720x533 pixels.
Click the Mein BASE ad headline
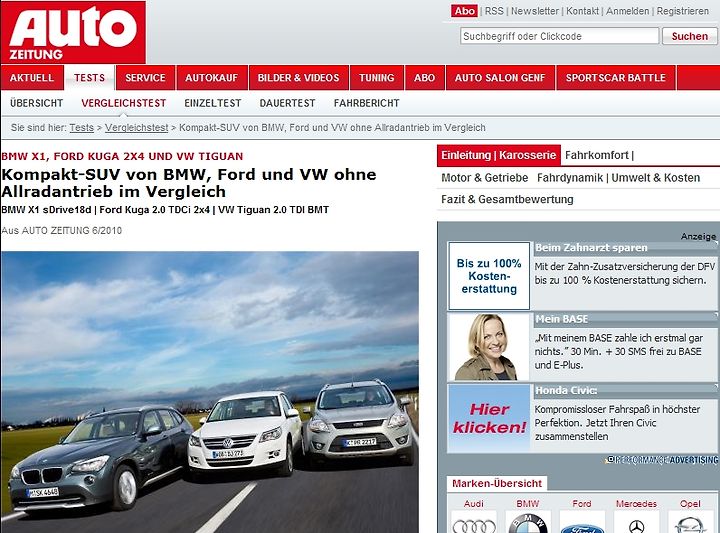click(x=562, y=319)
